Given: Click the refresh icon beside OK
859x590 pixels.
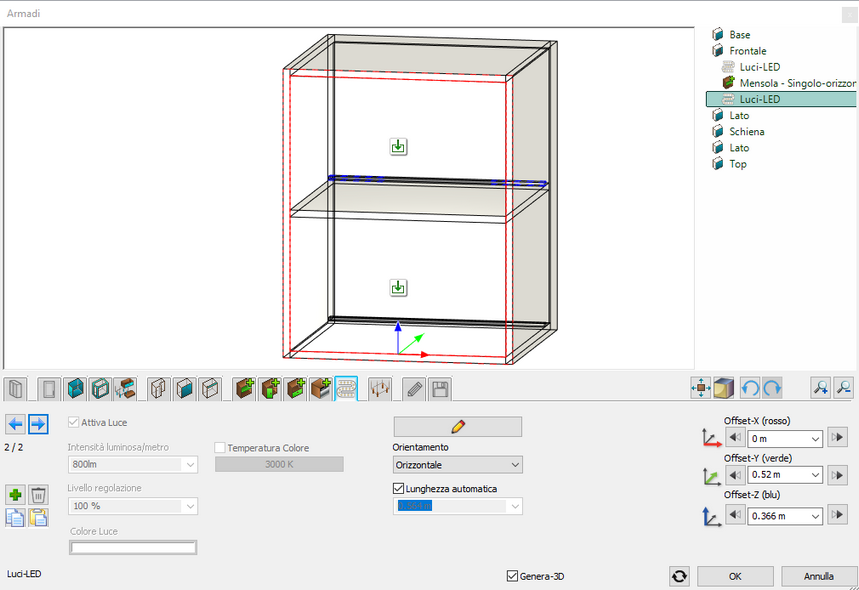Looking at the screenshot, I should click(679, 576).
